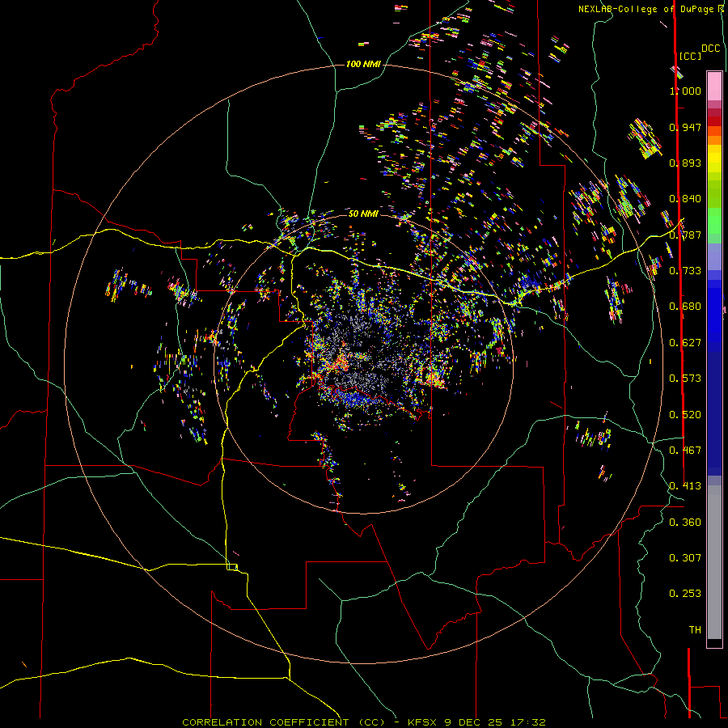
Task: Click the bright green segment of the color bar
Action: pyautogui.click(x=714, y=221)
